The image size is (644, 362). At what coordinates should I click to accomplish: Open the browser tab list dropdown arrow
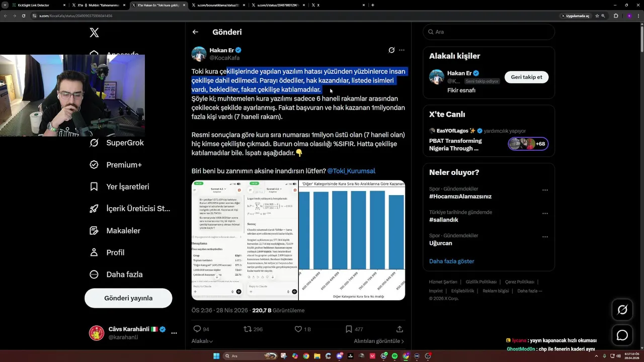(x=5, y=5)
